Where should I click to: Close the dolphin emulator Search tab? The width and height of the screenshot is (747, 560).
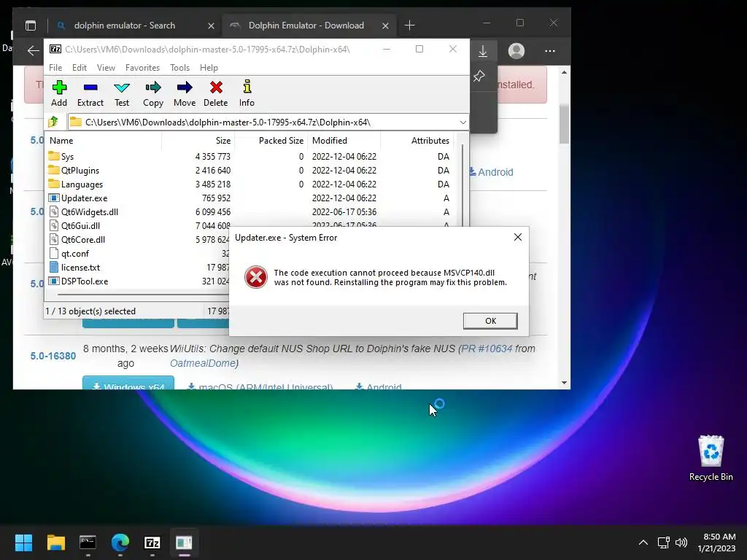click(211, 26)
